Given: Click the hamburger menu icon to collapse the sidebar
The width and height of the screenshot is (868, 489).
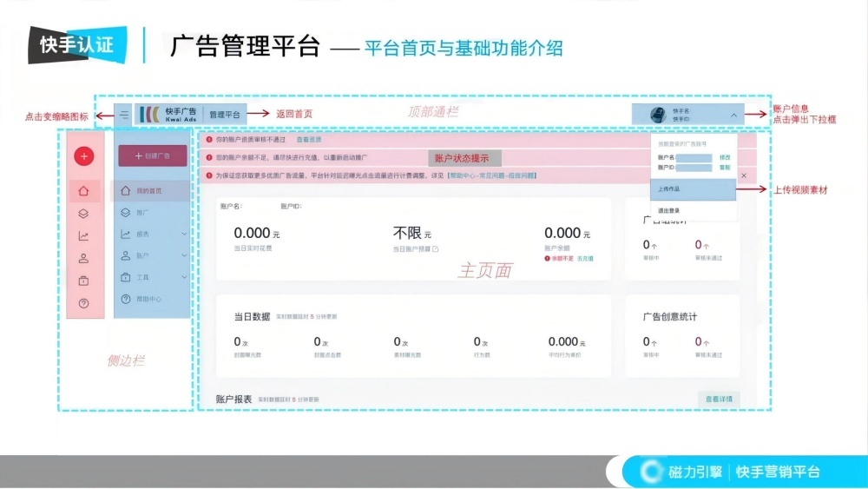Looking at the screenshot, I should pos(124,116).
